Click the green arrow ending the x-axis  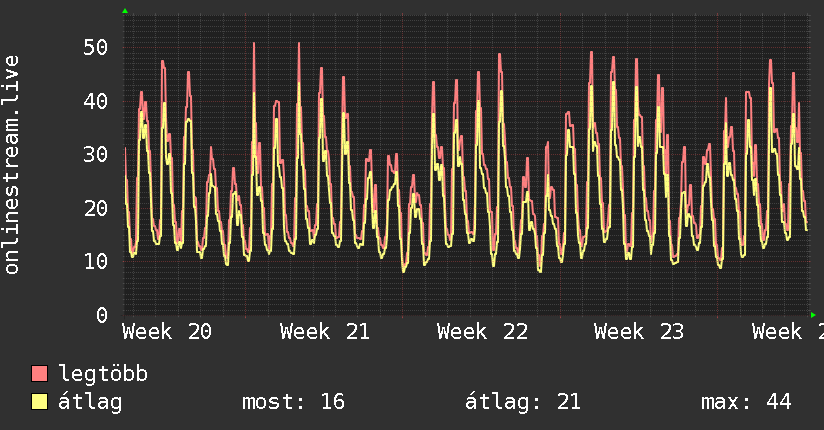(813, 315)
